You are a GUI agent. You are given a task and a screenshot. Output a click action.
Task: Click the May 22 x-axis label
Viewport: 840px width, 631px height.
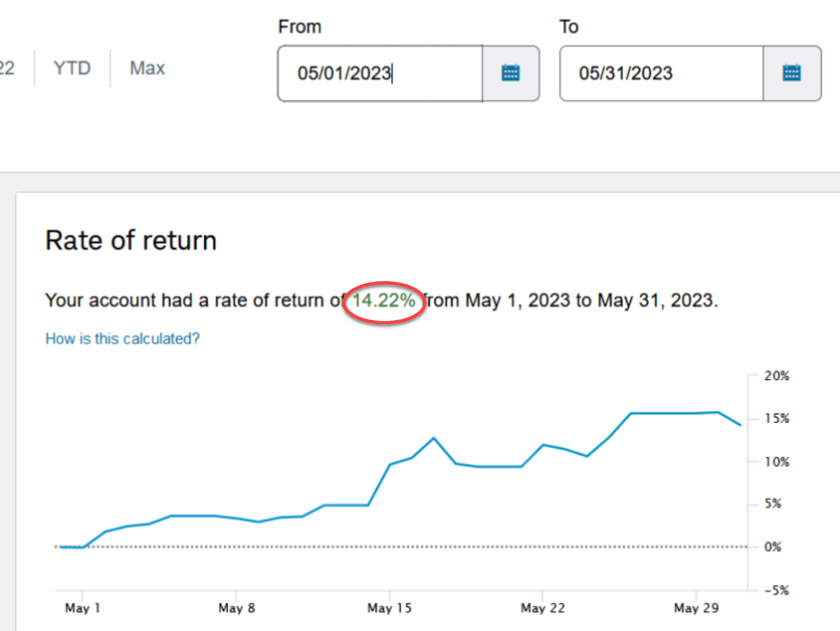pyautogui.click(x=543, y=608)
